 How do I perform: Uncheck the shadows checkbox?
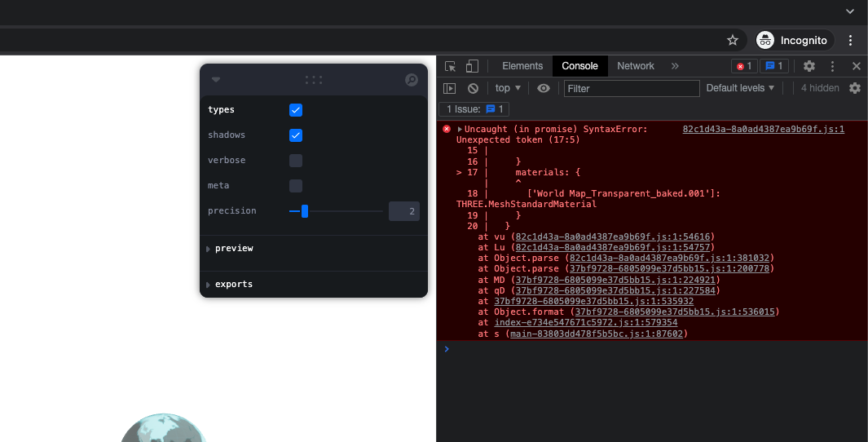[x=296, y=135]
